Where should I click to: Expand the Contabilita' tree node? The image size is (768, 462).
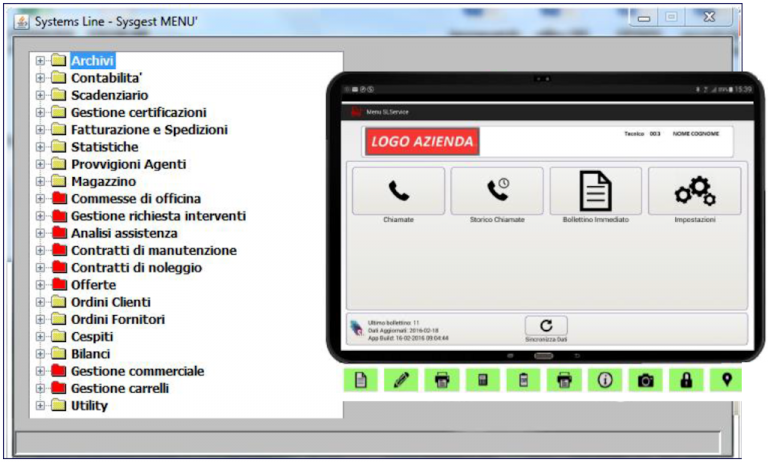(x=40, y=78)
